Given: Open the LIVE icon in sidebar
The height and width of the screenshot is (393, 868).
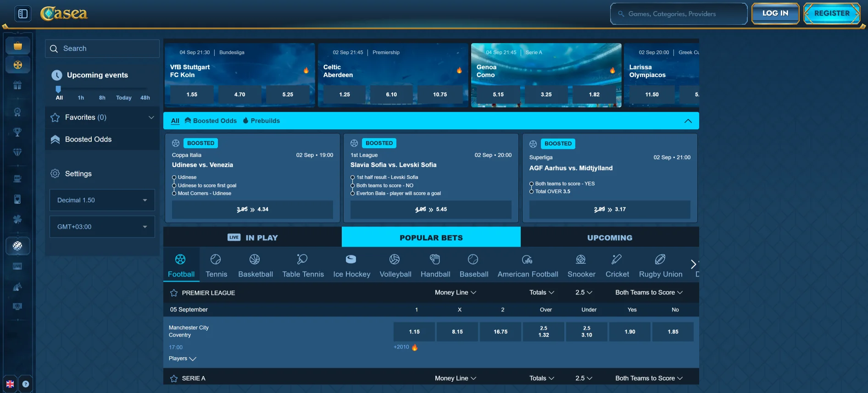Looking at the screenshot, I should [x=17, y=266].
